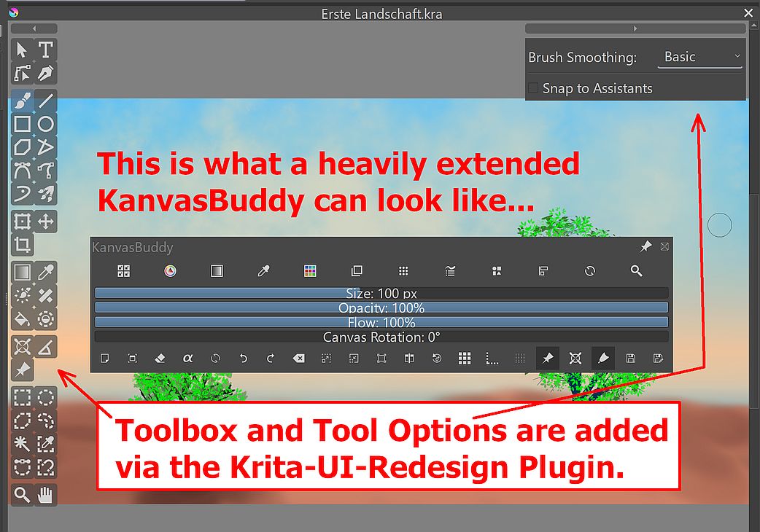Select the Multibrush tool

point(45,194)
